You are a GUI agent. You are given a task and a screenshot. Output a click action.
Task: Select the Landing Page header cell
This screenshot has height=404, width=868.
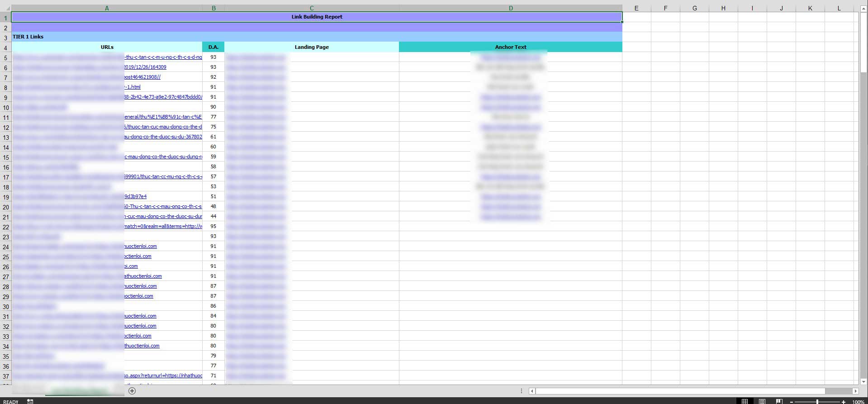(312, 47)
